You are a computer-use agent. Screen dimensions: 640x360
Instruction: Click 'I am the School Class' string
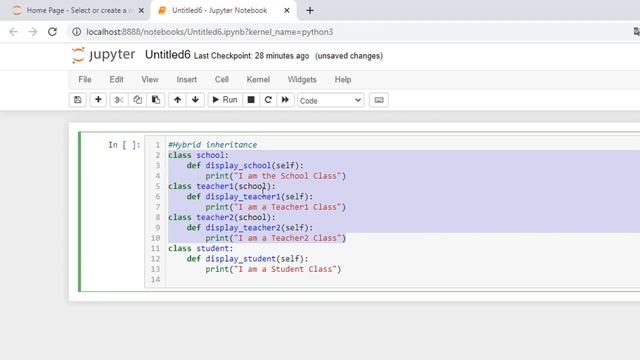[x=287, y=176]
